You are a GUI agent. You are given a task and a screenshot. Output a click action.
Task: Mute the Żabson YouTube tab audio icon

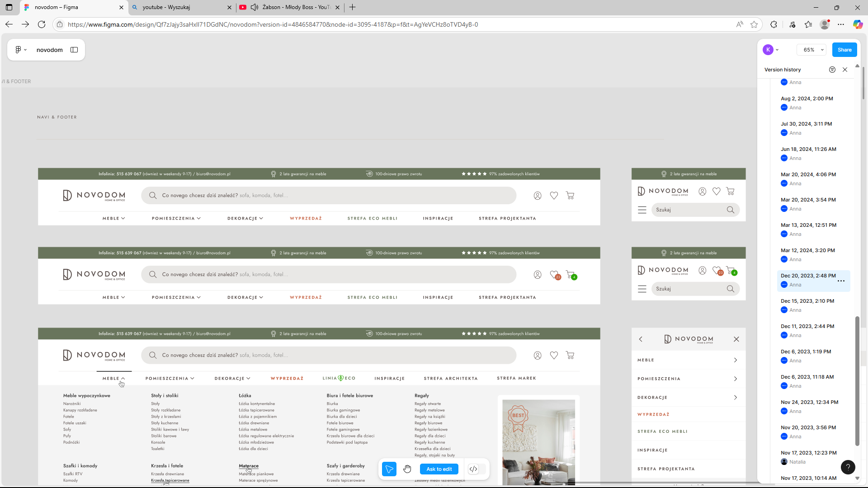pyautogui.click(x=255, y=7)
